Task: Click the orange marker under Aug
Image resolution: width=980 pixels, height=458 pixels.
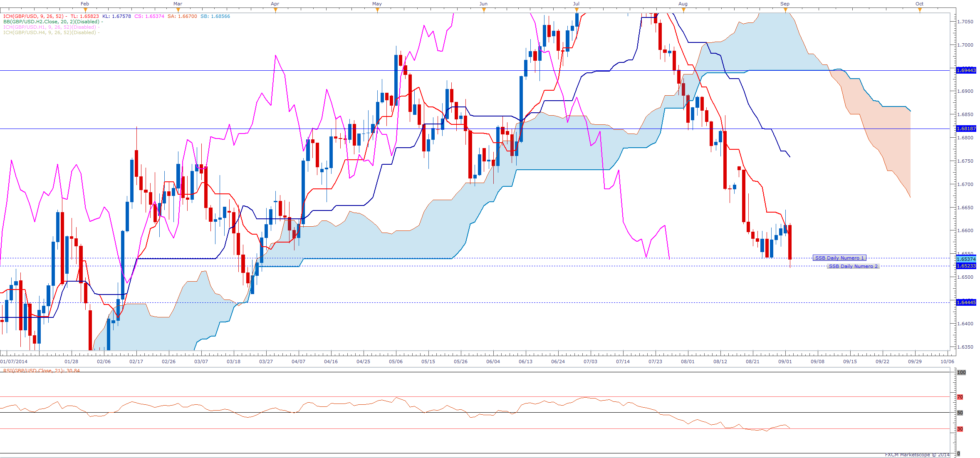Action: [x=683, y=10]
